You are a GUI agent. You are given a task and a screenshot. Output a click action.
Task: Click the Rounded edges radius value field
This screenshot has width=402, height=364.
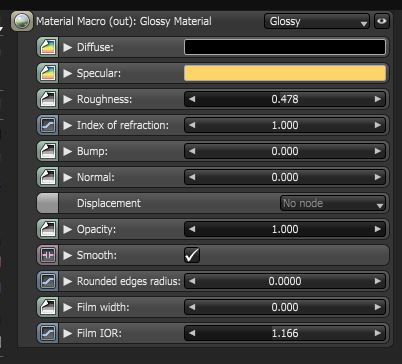285,281
